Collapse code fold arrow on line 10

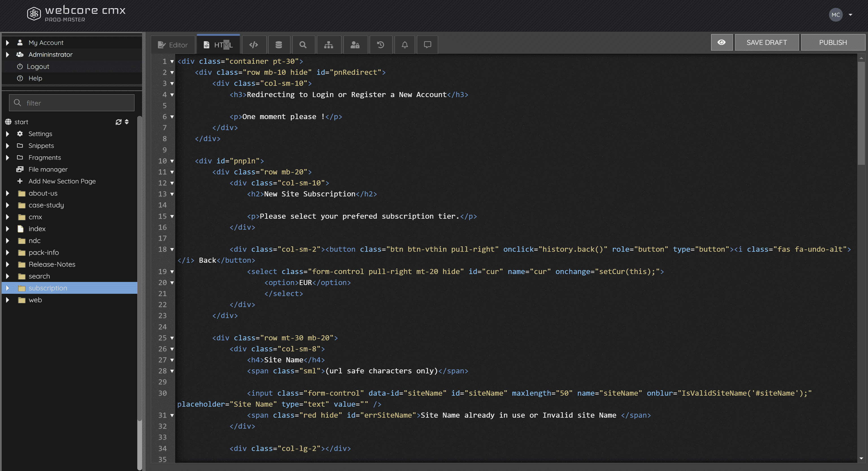172,161
